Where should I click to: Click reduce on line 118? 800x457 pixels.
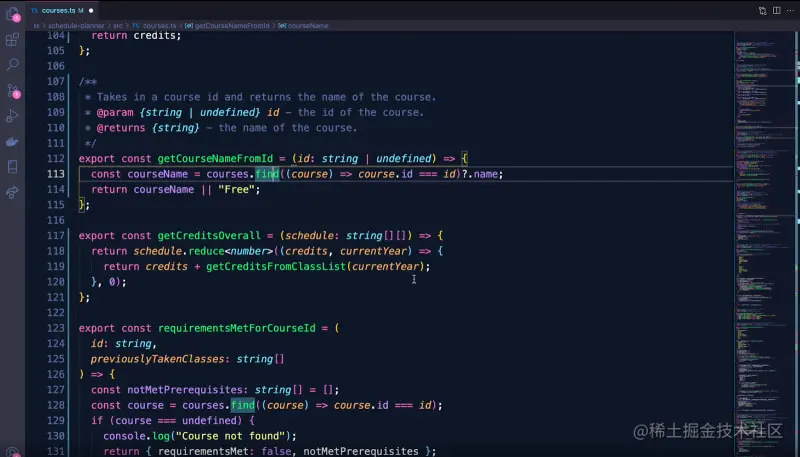tap(206, 251)
